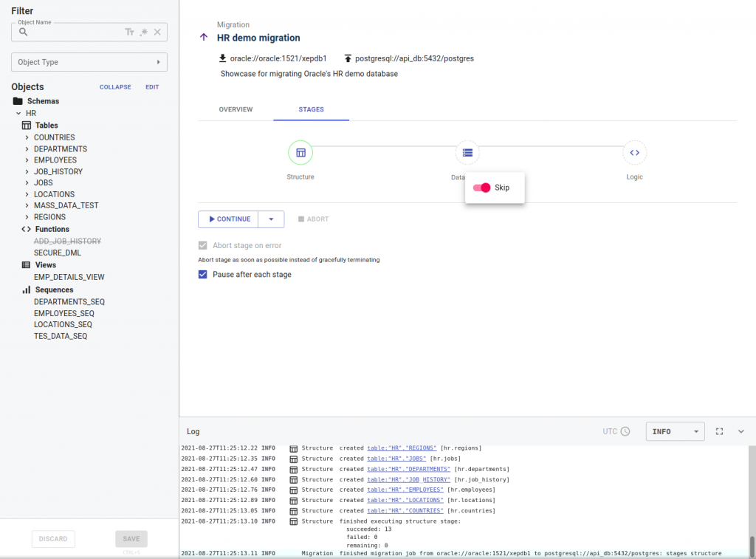
Task: Select the struck-through ADD_JOB_HISTORY function
Action: click(x=67, y=241)
